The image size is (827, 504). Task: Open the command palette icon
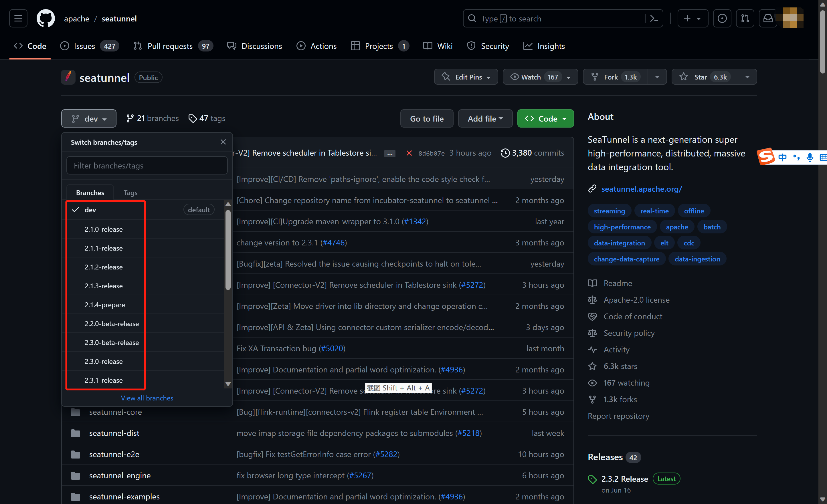pos(654,19)
